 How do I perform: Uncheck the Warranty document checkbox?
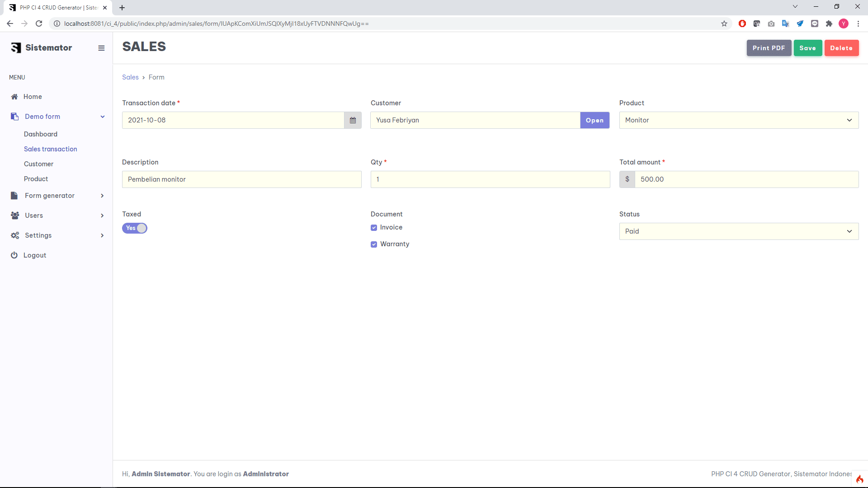[374, 244]
